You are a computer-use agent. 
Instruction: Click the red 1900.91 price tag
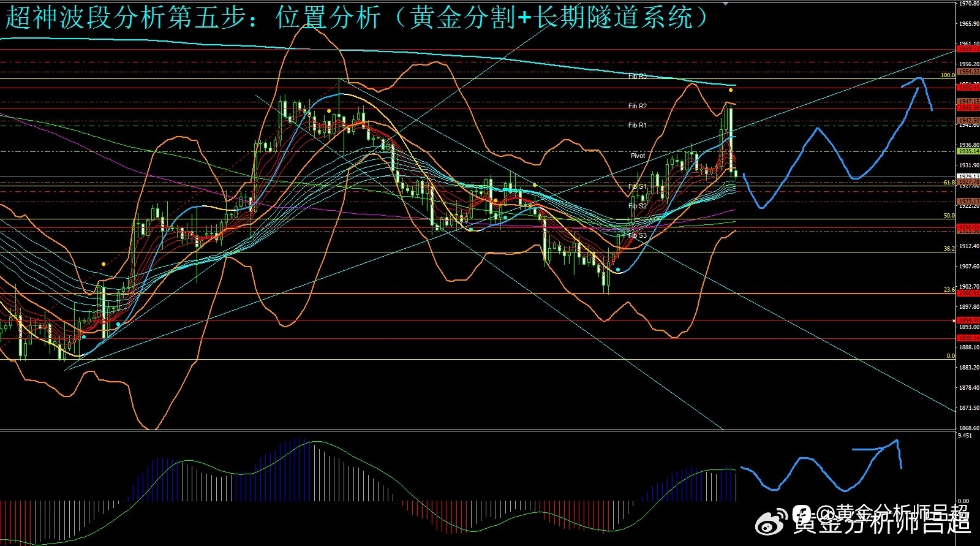[968, 294]
